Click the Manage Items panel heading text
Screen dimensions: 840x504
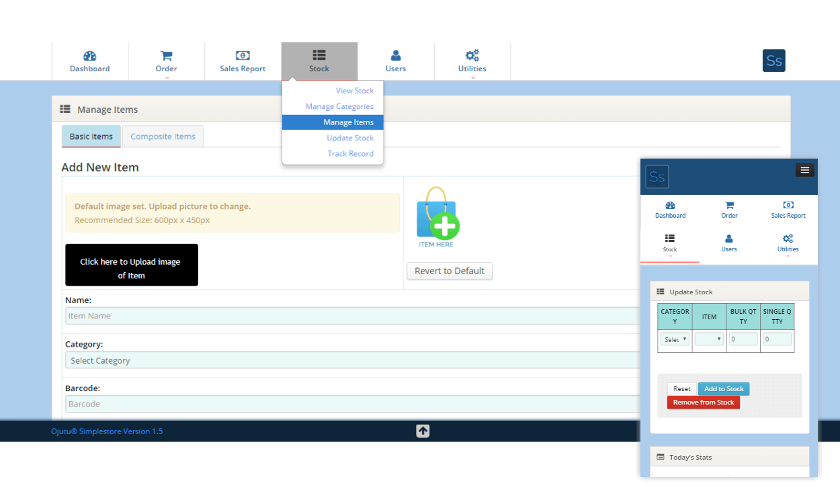coord(108,110)
